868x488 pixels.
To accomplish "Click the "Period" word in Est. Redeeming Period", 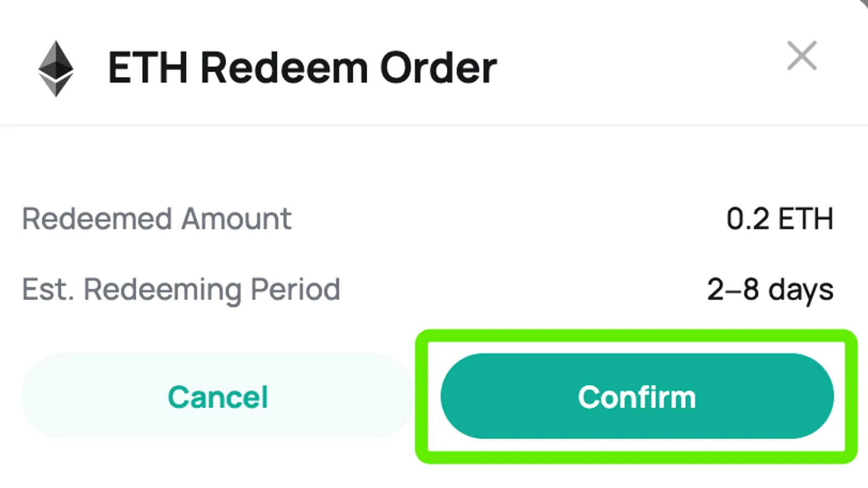I will [x=295, y=289].
